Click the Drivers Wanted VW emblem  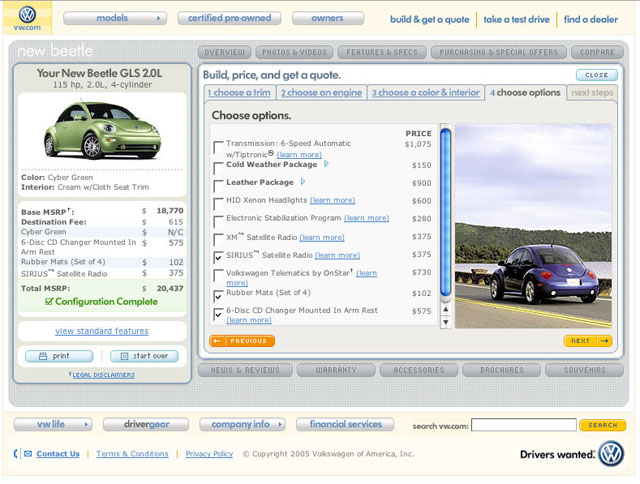tap(610, 453)
